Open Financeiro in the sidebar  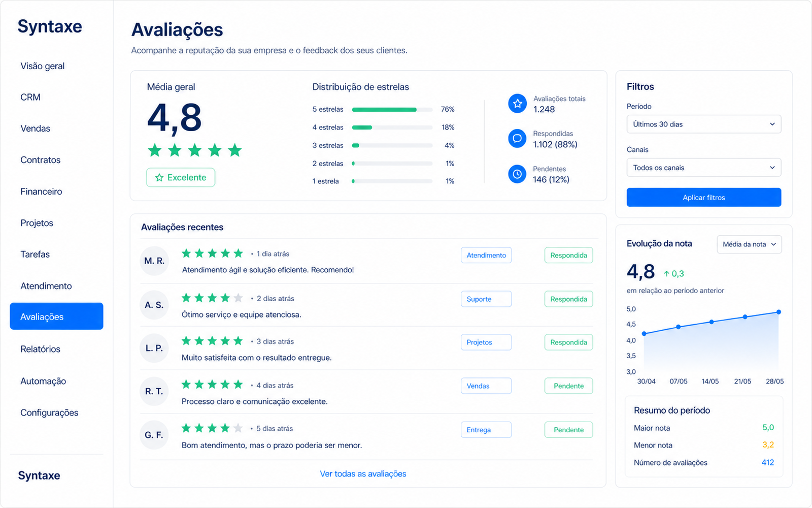41,192
